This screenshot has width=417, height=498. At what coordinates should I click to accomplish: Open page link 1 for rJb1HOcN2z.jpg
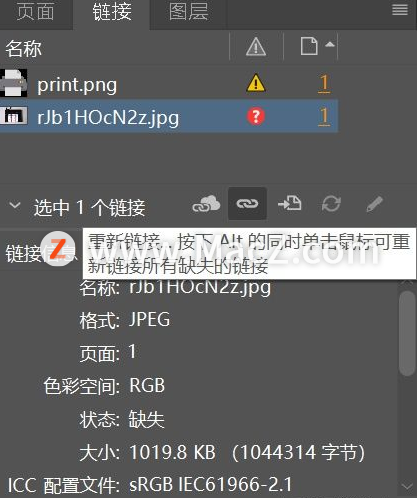324,116
